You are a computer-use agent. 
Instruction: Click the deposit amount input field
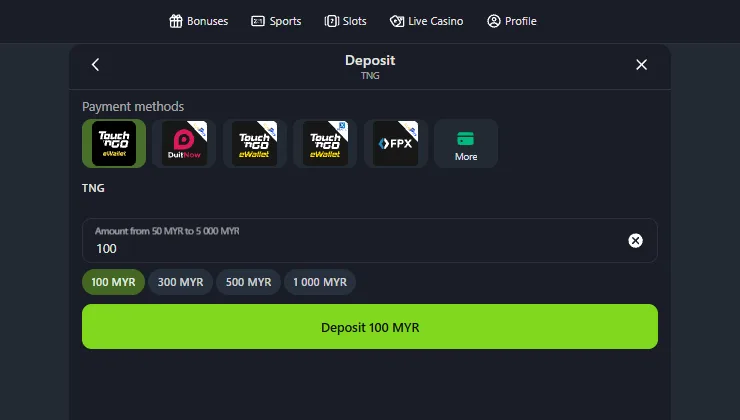point(370,241)
